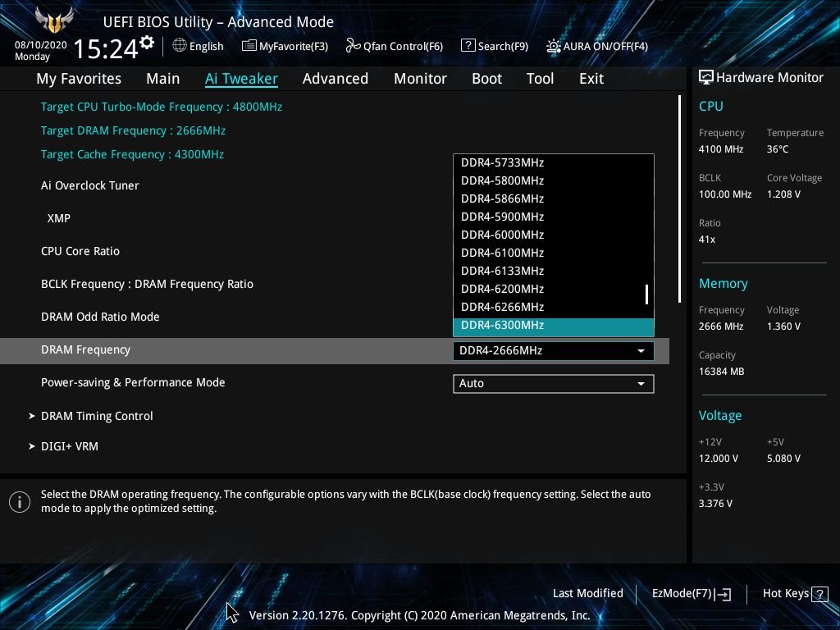
Task: Open the Tool tab
Action: (540, 79)
